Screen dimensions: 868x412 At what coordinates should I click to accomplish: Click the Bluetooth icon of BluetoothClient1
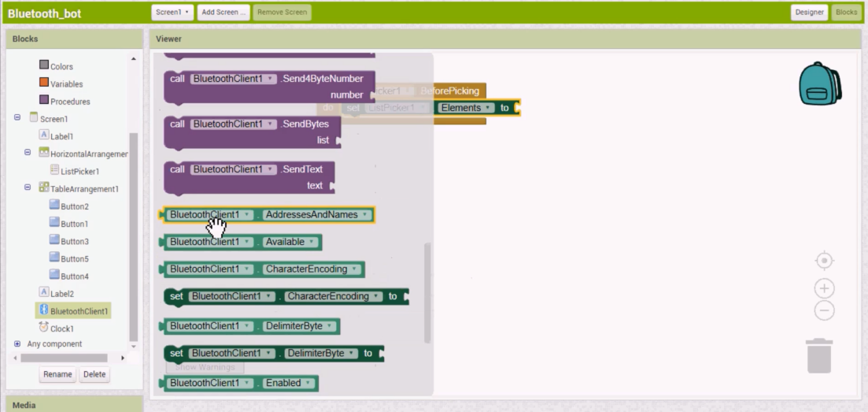tap(44, 310)
